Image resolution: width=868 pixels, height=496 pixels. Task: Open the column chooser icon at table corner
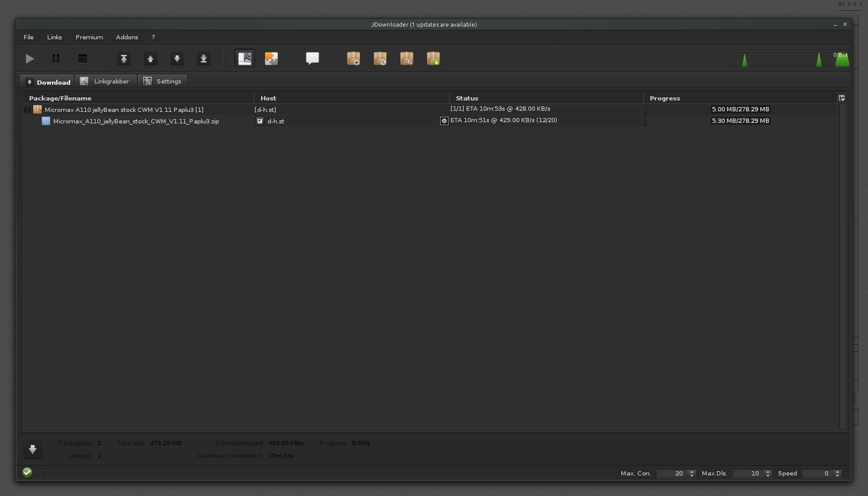click(x=841, y=98)
